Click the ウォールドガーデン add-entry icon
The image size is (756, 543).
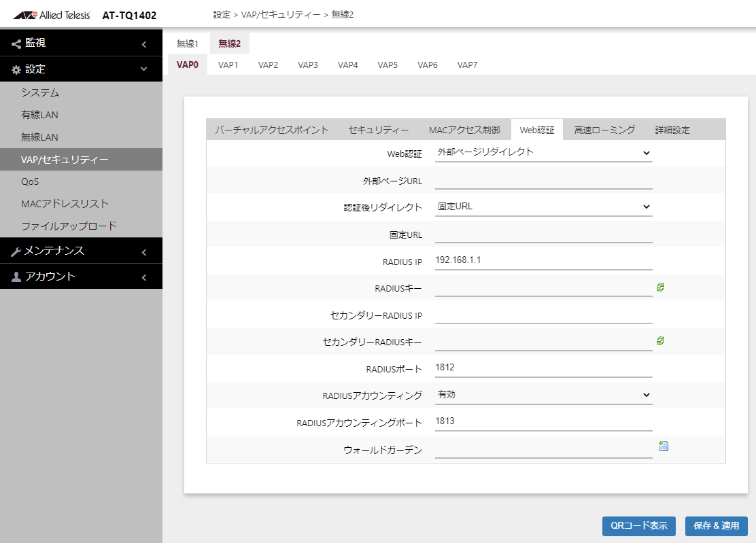(664, 446)
